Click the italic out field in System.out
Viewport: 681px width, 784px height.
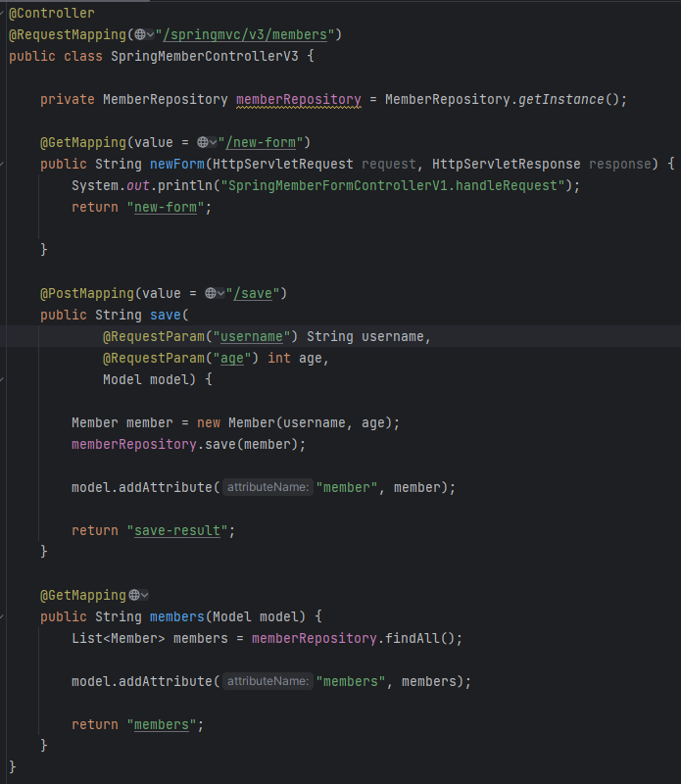click(x=138, y=185)
